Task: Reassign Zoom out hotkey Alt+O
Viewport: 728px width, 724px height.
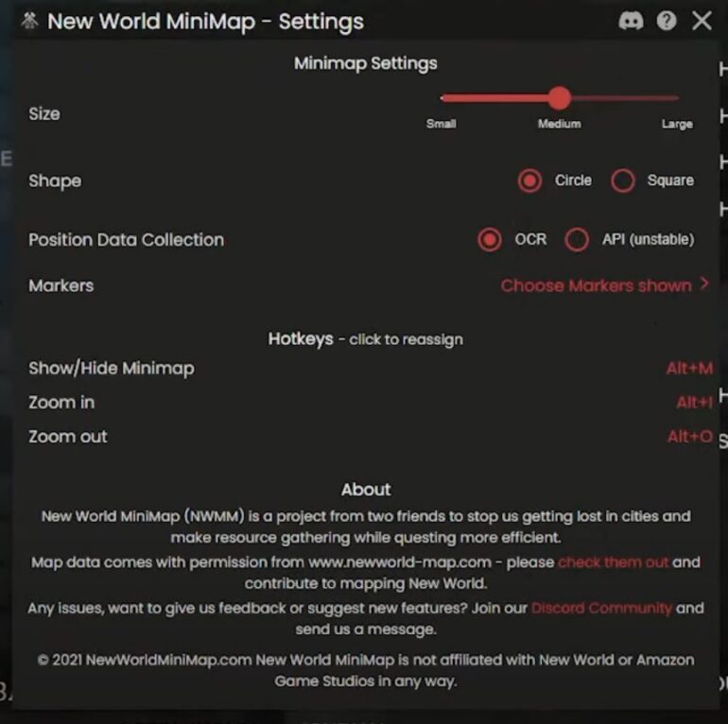Action: pos(690,437)
